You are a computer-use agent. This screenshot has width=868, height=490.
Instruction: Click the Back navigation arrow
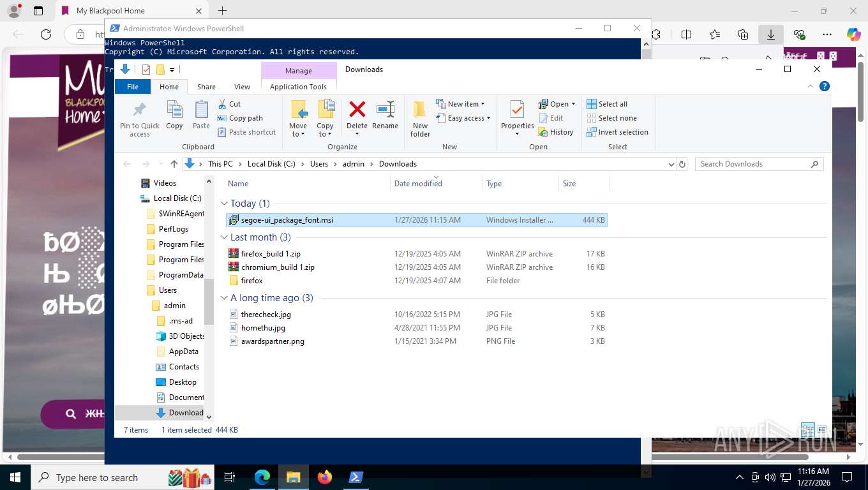pos(127,164)
